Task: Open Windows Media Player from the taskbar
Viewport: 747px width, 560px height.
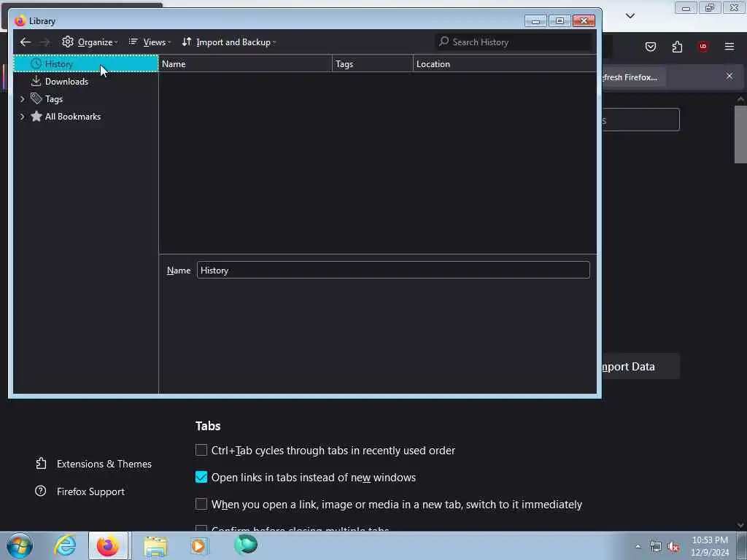Action: (200, 545)
